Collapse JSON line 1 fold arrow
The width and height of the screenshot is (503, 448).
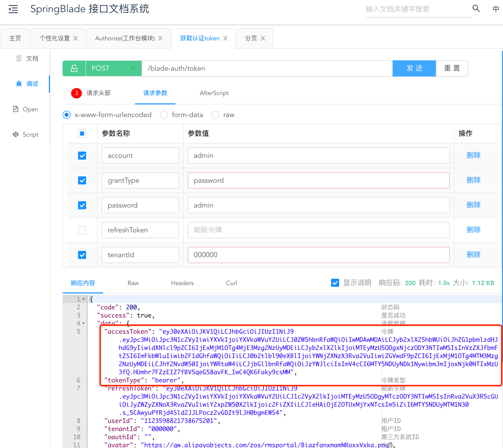coord(84,299)
